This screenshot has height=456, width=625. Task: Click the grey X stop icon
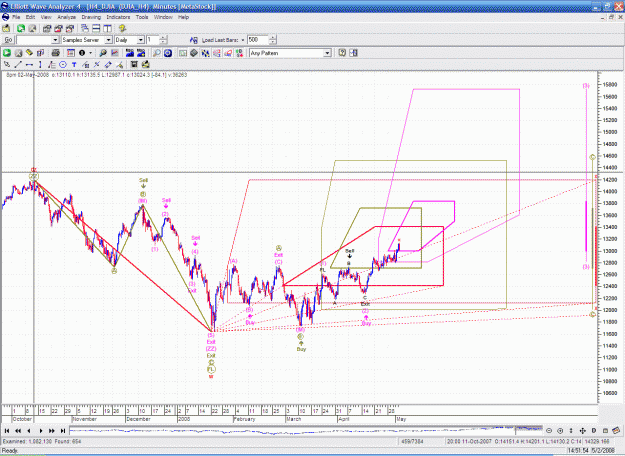[x=18, y=53]
